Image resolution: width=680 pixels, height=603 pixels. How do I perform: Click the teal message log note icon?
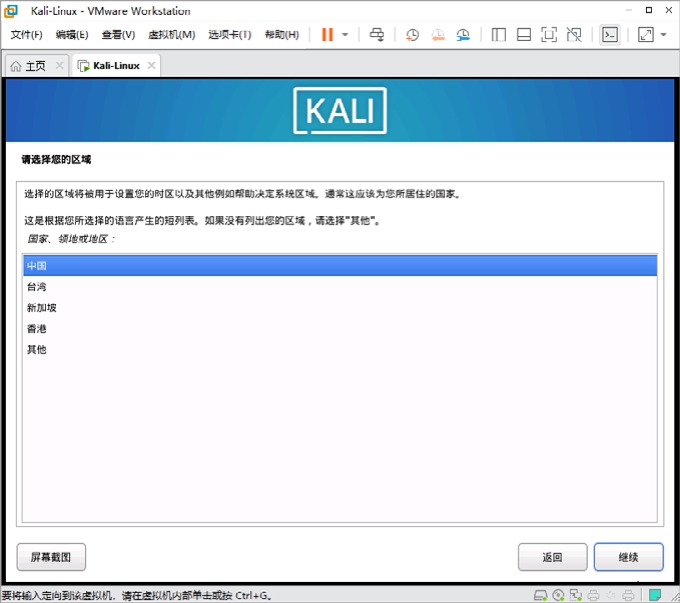(655, 594)
